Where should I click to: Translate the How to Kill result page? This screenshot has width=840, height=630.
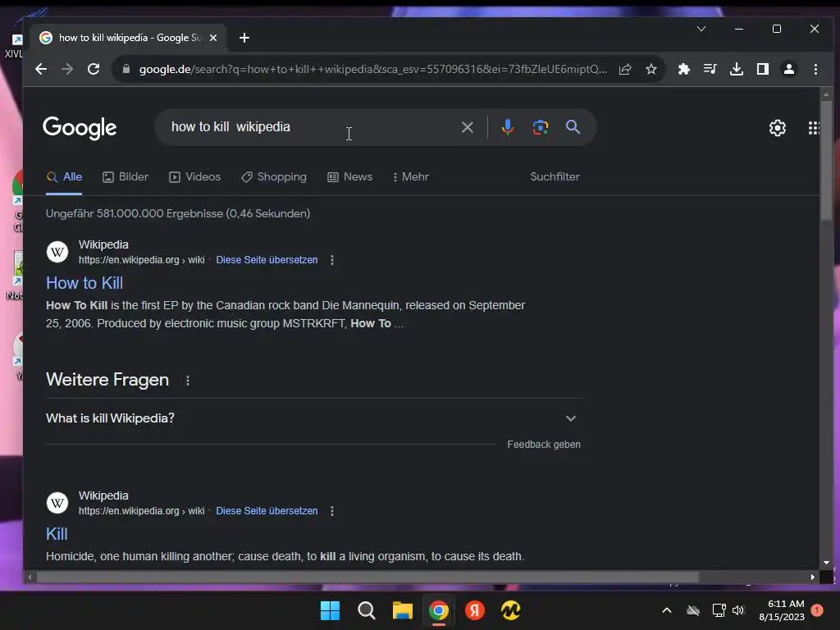click(x=267, y=260)
